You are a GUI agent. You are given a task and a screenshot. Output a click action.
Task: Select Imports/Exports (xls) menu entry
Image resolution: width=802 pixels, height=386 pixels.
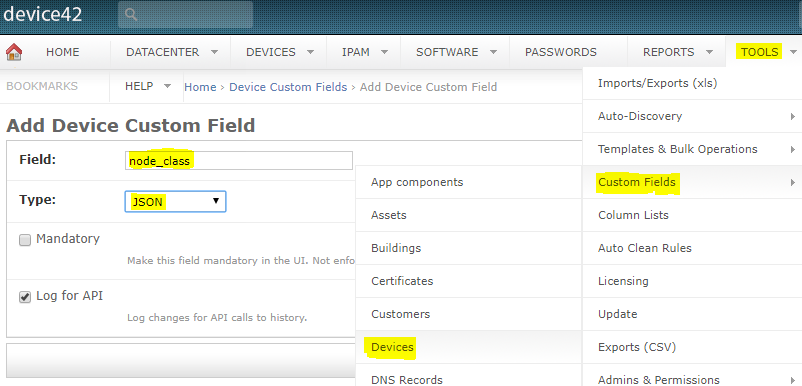[692, 83]
